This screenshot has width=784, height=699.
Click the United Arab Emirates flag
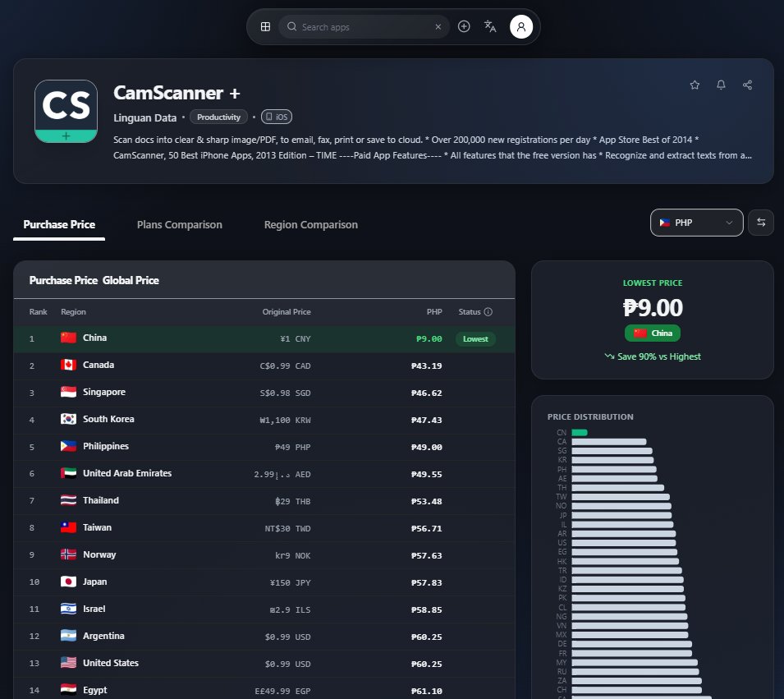click(68, 473)
